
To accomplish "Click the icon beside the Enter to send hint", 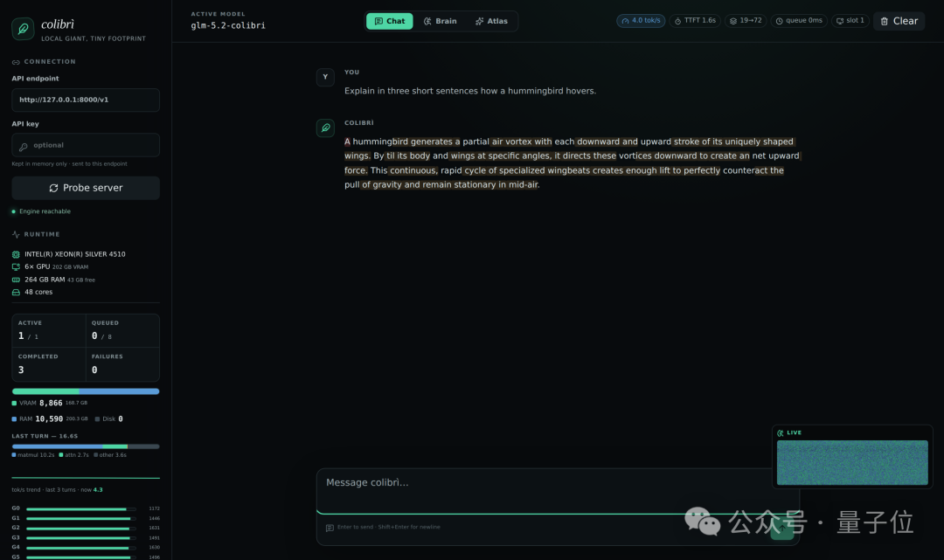I will point(330,528).
